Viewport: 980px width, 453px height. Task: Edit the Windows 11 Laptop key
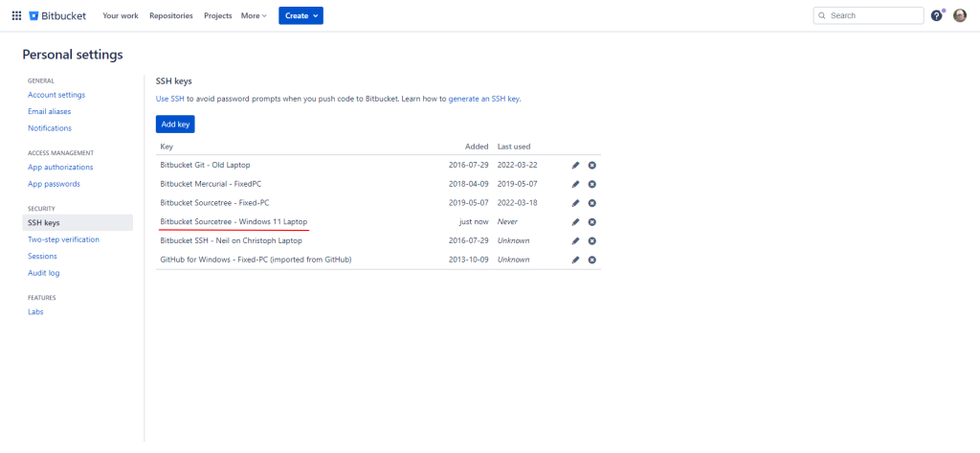point(575,222)
